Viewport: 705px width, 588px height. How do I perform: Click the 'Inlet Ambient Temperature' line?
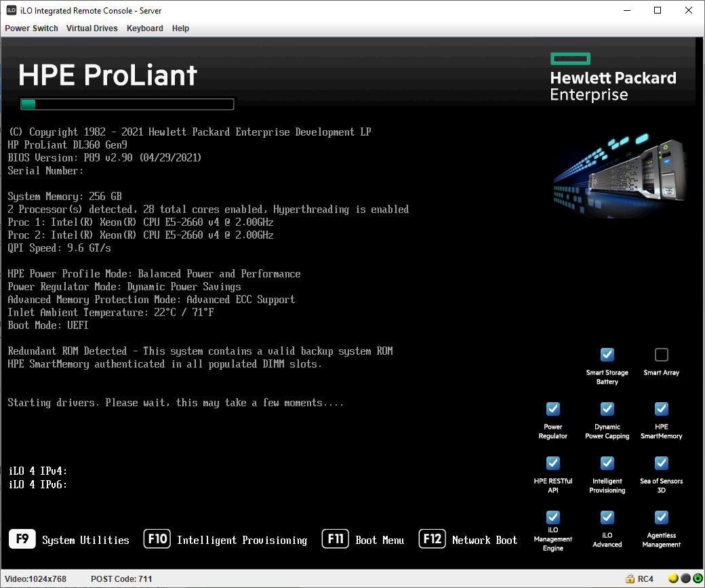coord(110,312)
